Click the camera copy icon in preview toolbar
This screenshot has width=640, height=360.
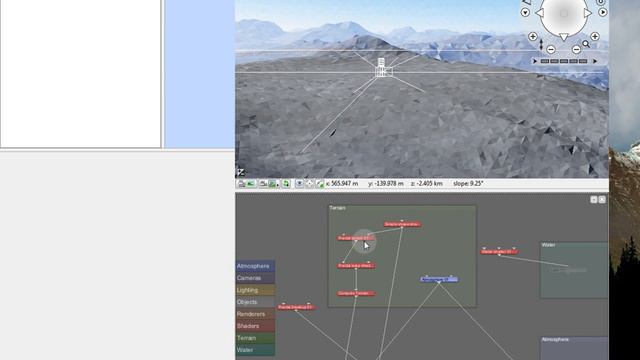tap(263, 184)
